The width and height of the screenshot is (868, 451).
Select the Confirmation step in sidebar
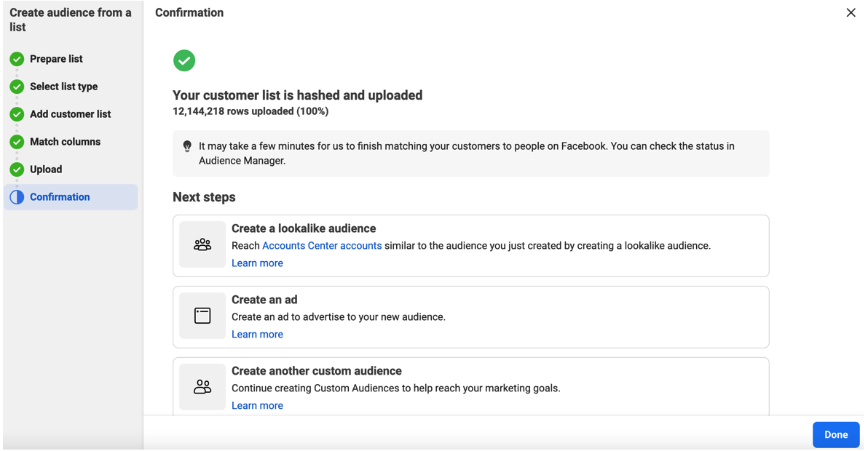click(x=71, y=196)
